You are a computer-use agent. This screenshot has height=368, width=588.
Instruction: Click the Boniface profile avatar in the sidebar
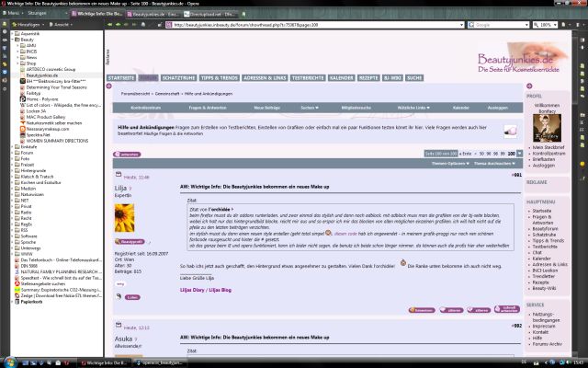546,125
